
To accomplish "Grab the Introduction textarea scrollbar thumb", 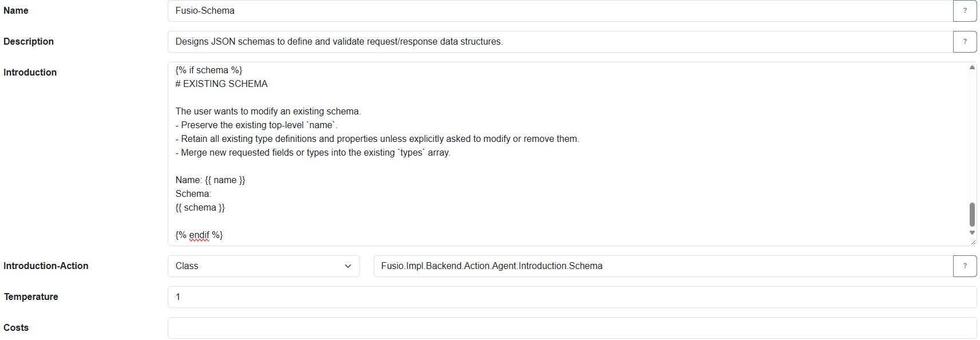I will tap(972, 215).
